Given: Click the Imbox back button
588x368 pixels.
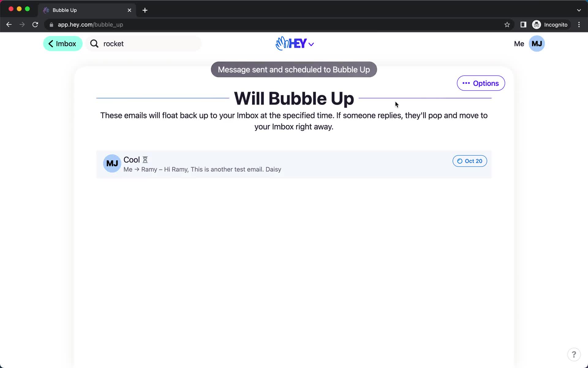Looking at the screenshot, I should click(62, 43).
